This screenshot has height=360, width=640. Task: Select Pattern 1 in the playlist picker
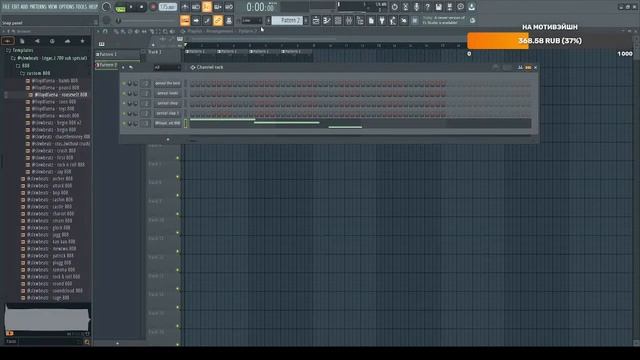[118, 54]
